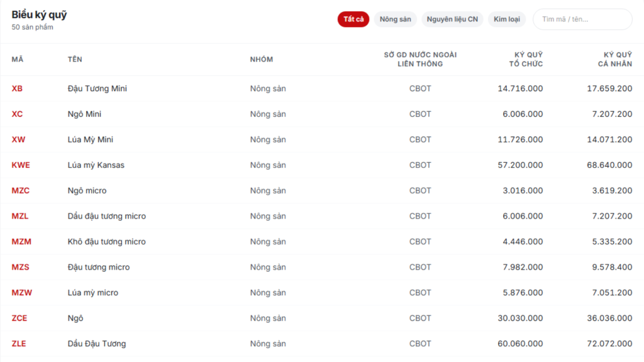The width and height of the screenshot is (644, 362).
Task: Show 'Nguyên liệu CN' products
Action: tap(452, 19)
